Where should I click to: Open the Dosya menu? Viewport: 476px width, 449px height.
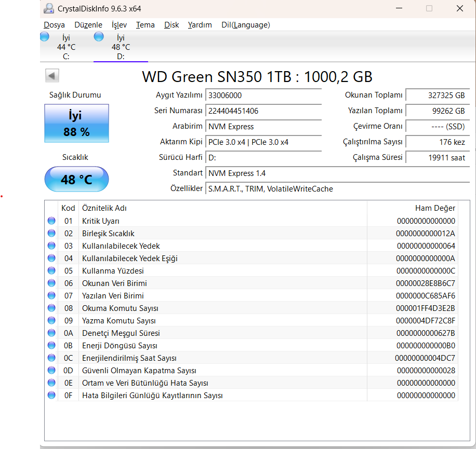(55, 25)
